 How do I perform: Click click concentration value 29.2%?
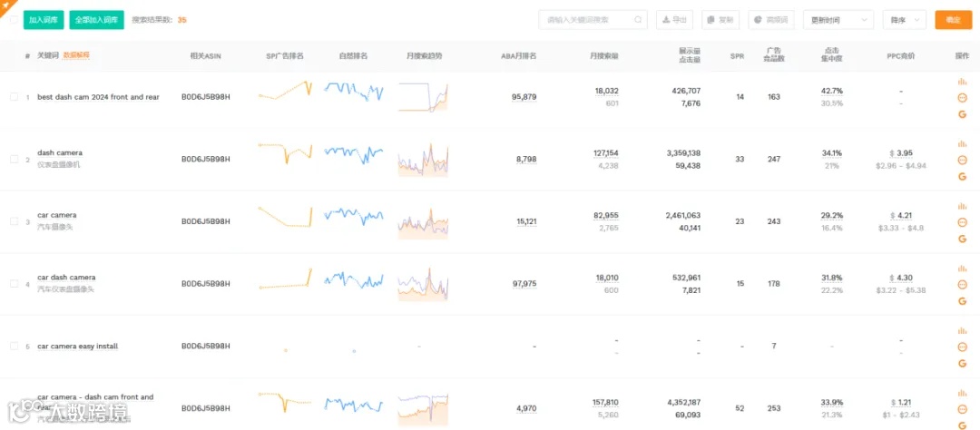pyautogui.click(x=832, y=215)
